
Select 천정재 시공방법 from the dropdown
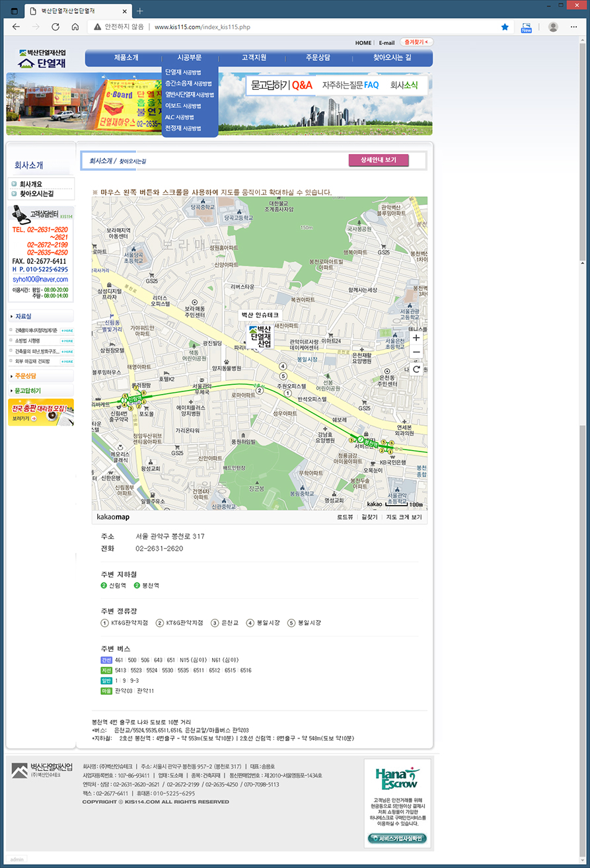click(x=183, y=128)
